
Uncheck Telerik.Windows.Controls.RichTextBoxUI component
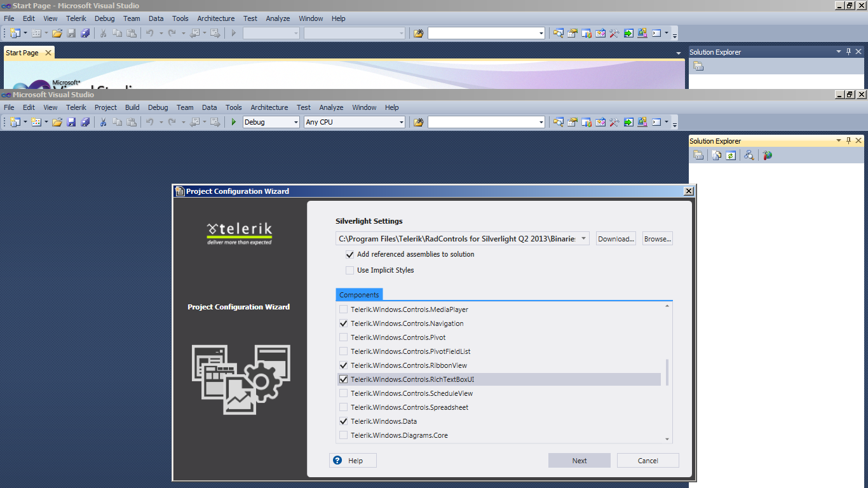(344, 379)
